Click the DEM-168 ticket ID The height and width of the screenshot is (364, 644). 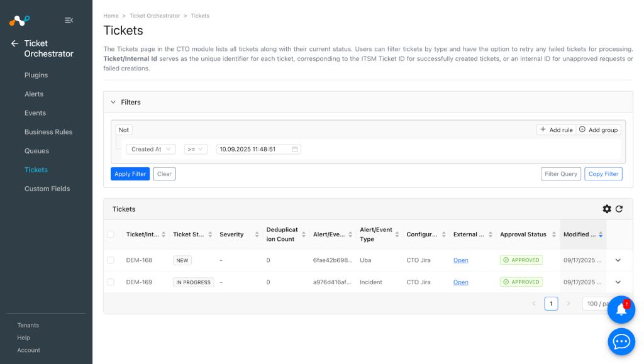coord(139,260)
